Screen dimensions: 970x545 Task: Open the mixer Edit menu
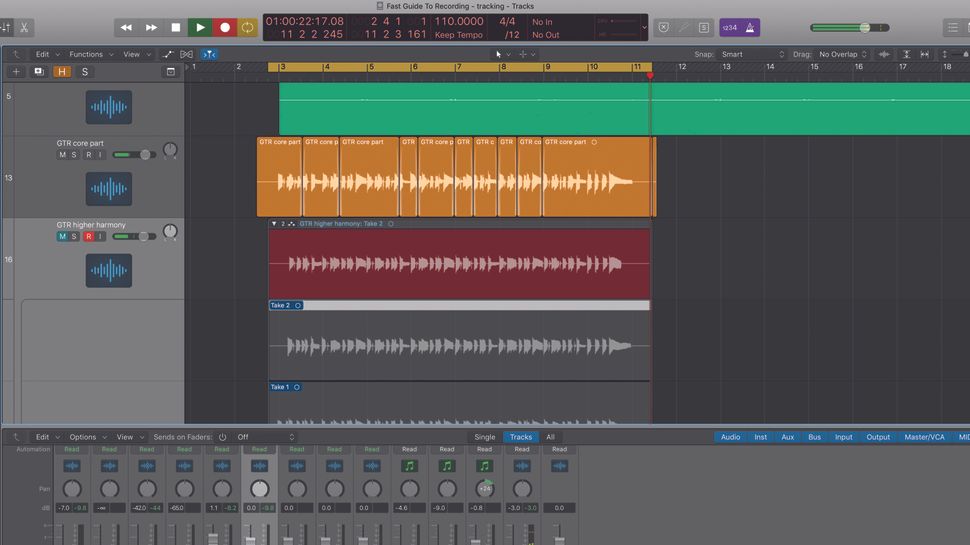click(x=47, y=437)
